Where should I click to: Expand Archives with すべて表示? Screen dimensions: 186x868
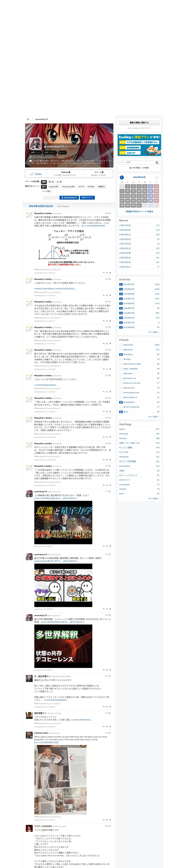(x=154, y=332)
